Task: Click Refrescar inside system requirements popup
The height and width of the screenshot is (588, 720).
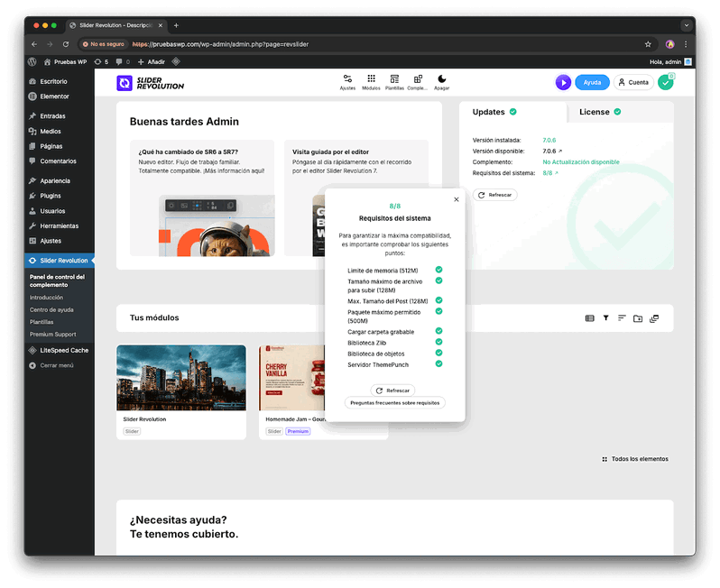Action: 392,390
